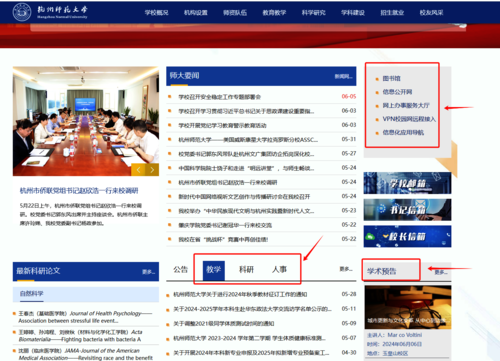Viewport: 500px width, 361px height.
Task: Open 招生就业 navigation item
Action: point(392,13)
